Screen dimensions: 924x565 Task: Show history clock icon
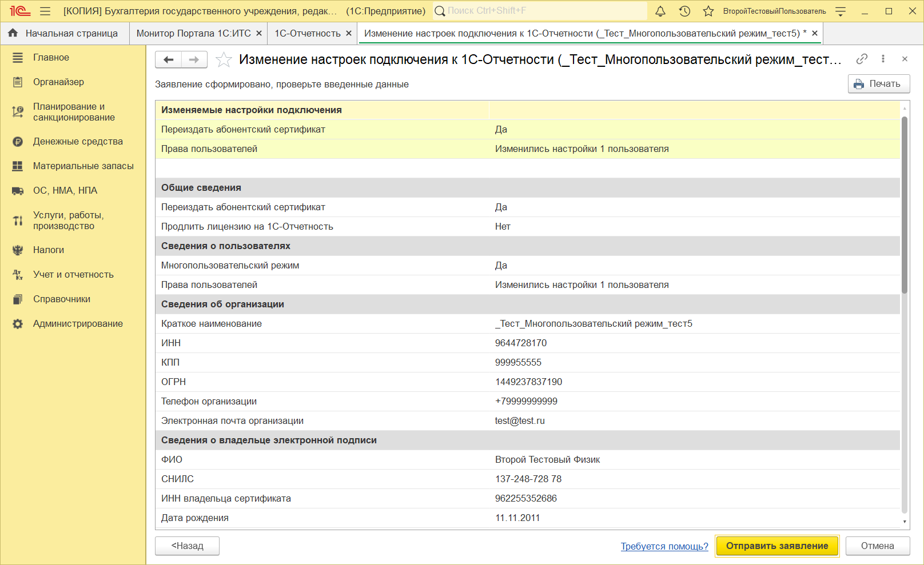(684, 11)
